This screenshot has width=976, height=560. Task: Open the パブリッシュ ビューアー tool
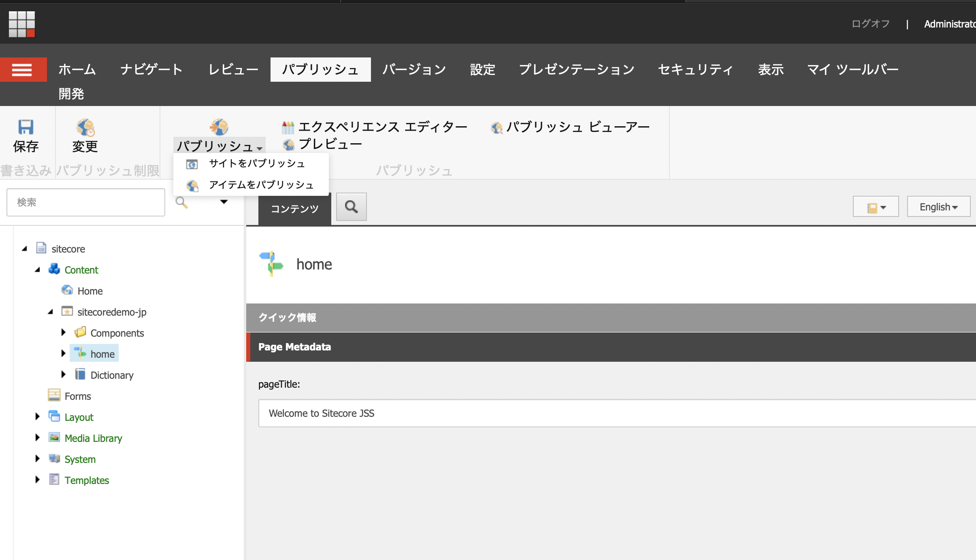[570, 127]
